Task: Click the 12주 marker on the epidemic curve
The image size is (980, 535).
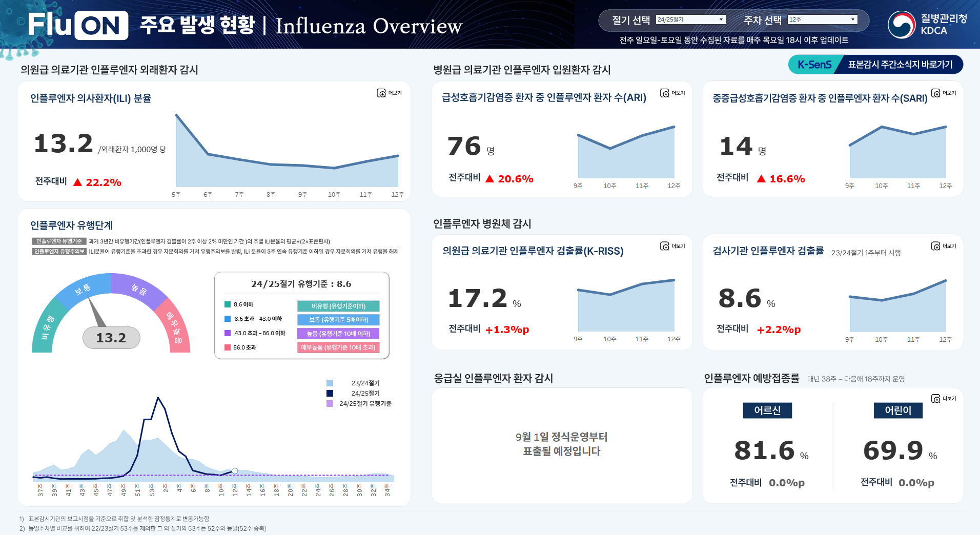Action: point(235,470)
